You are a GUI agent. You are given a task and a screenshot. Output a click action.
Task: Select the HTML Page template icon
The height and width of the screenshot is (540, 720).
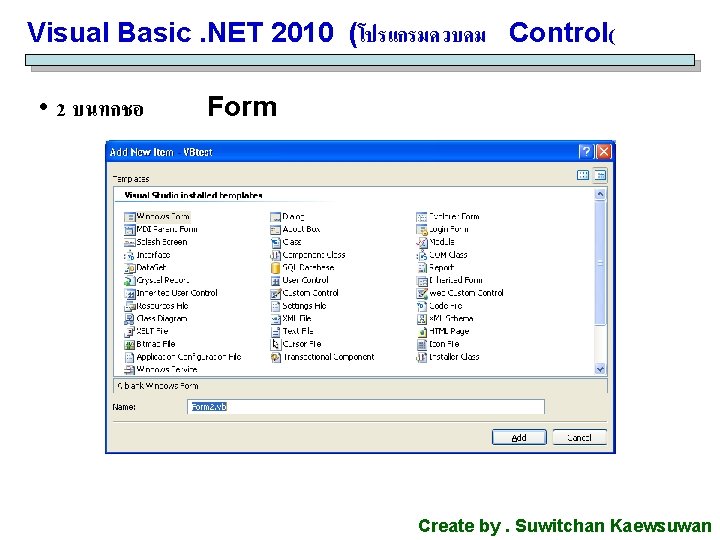coord(422,332)
